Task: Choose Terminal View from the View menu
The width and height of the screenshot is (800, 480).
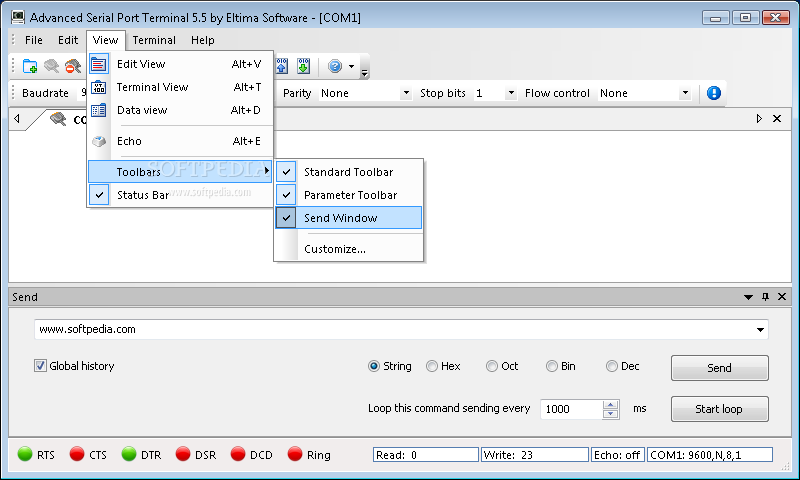Action: click(x=180, y=87)
